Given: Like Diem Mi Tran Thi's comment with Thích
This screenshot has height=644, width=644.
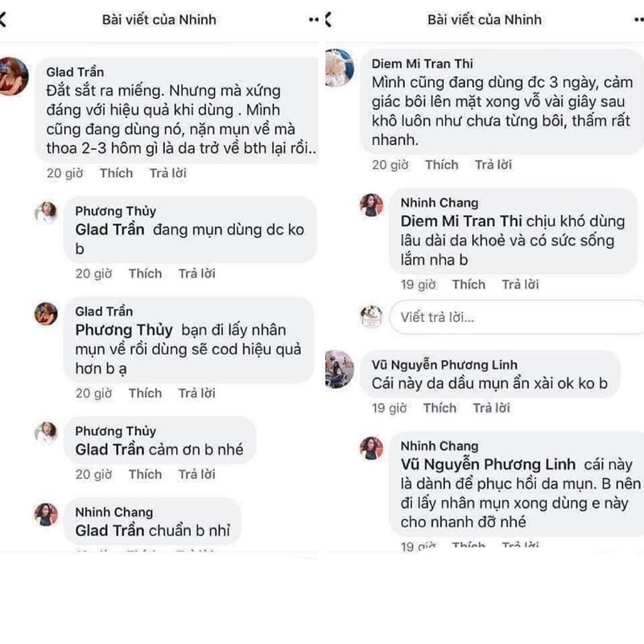Looking at the screenshot, I should [441, 165].
